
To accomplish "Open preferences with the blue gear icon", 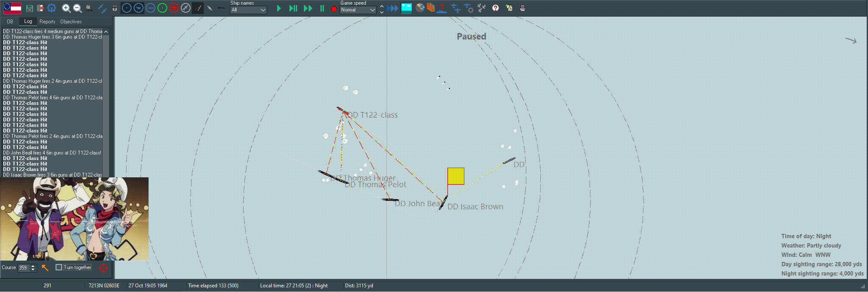I will coord(52,8).
